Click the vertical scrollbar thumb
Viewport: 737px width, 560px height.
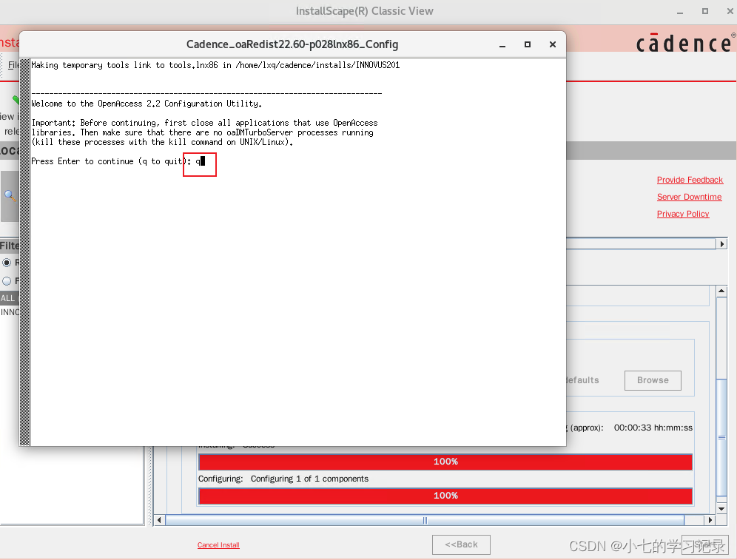tap(721, 437)
